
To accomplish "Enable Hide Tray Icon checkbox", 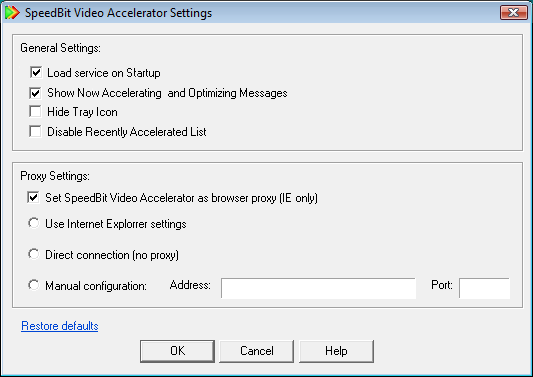I will [35, 112].
